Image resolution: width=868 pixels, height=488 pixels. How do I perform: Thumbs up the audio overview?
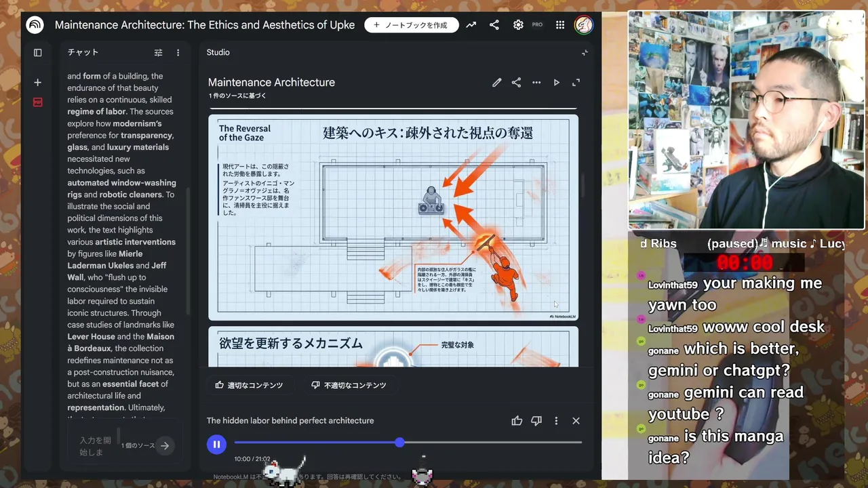[517, 421]
